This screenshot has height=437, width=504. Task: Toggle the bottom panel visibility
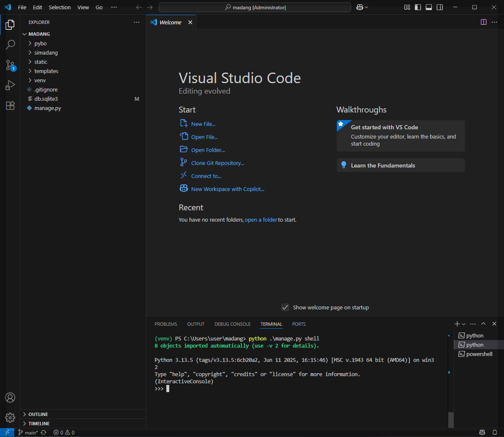coord(429,7)
